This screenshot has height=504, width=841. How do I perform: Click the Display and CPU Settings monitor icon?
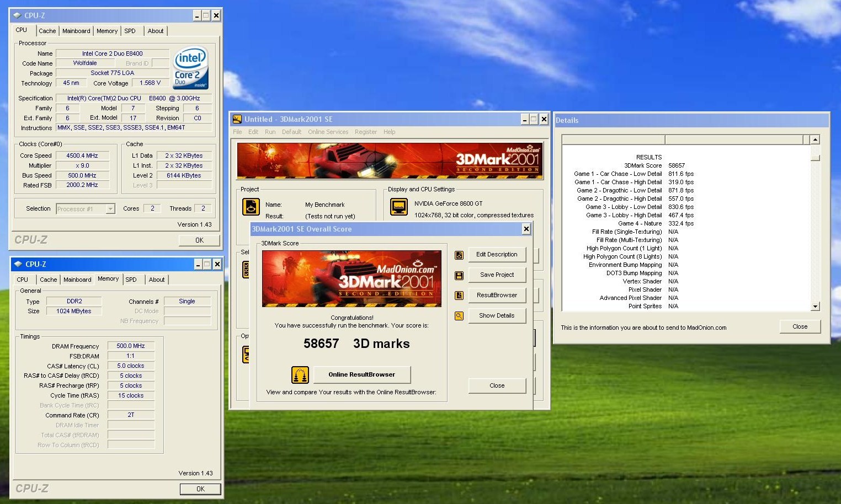398,207
